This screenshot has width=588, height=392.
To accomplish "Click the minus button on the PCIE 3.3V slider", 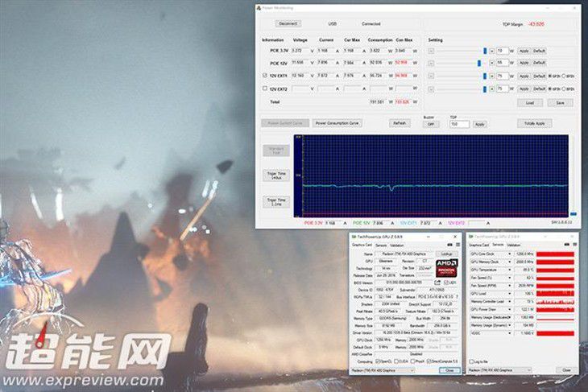I will click(431, 51).
